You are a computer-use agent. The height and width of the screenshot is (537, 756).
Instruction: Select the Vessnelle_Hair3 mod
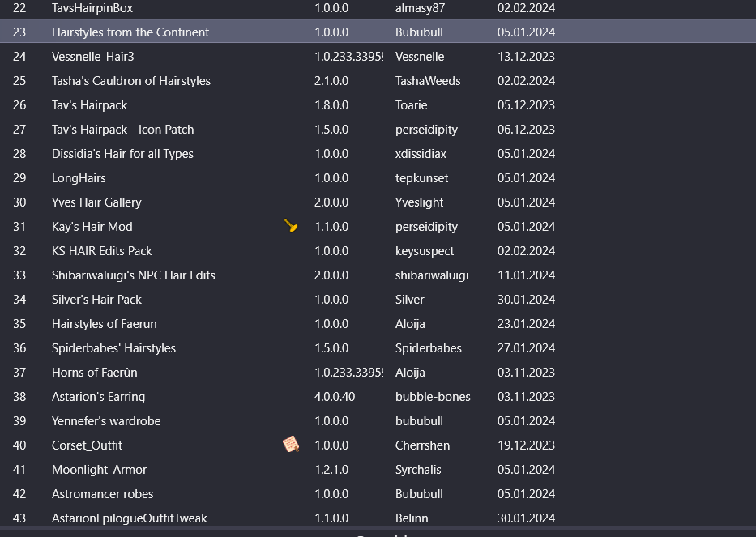[92, 57]
